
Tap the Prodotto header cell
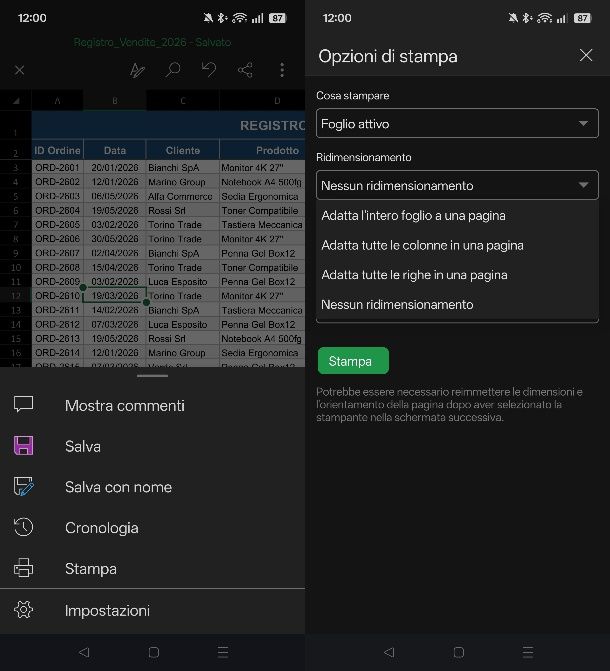coord(262,150)
